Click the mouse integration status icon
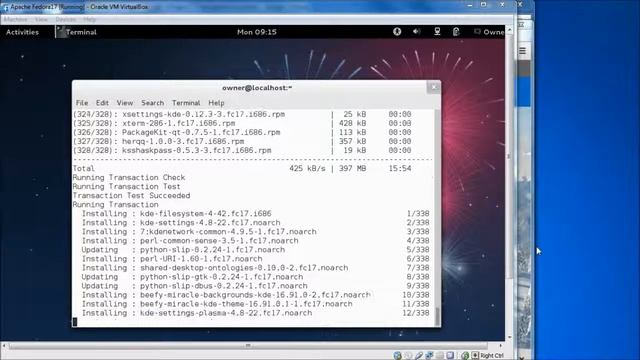This screenshot has height=360, width=640. pos(465,356)
